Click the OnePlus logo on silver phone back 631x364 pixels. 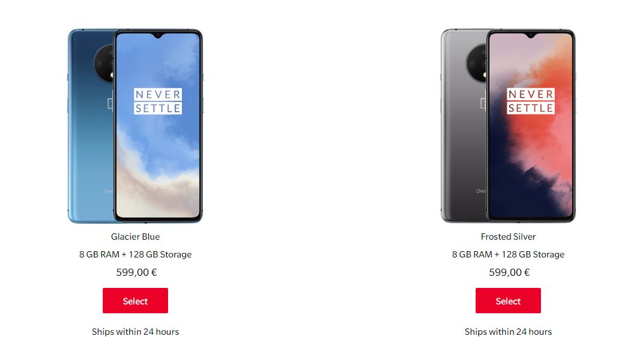click(x=483, y=103)
